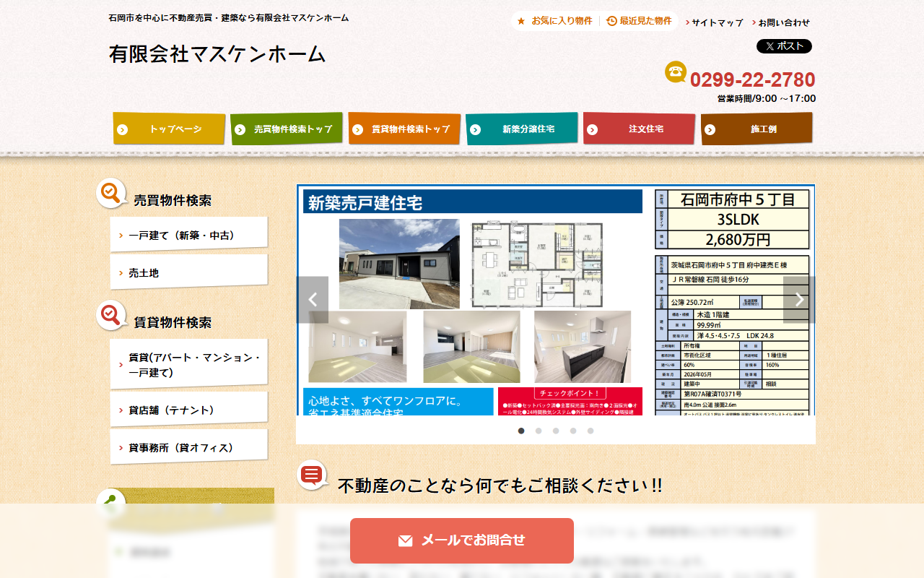Select 賃貸(アパート・マンション・一戸建て) in the sidebar
This screenshot has height=578, width=924.
189,365
